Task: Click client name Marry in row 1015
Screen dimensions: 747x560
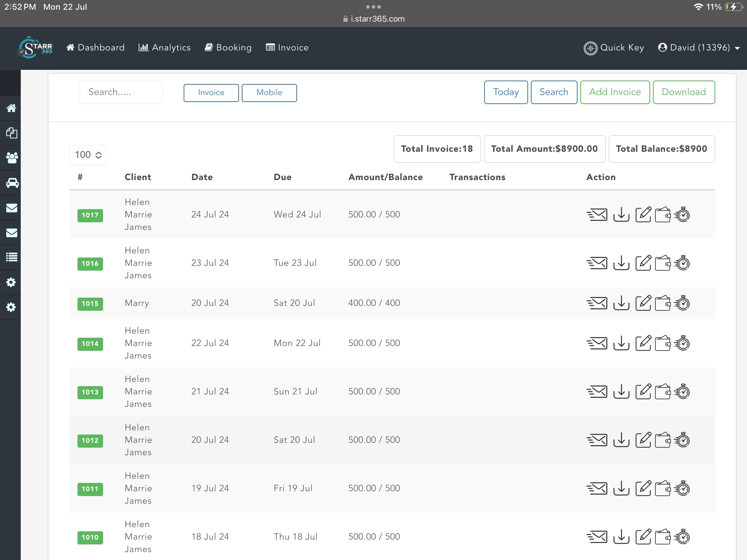Action: (x=137, y=303)
